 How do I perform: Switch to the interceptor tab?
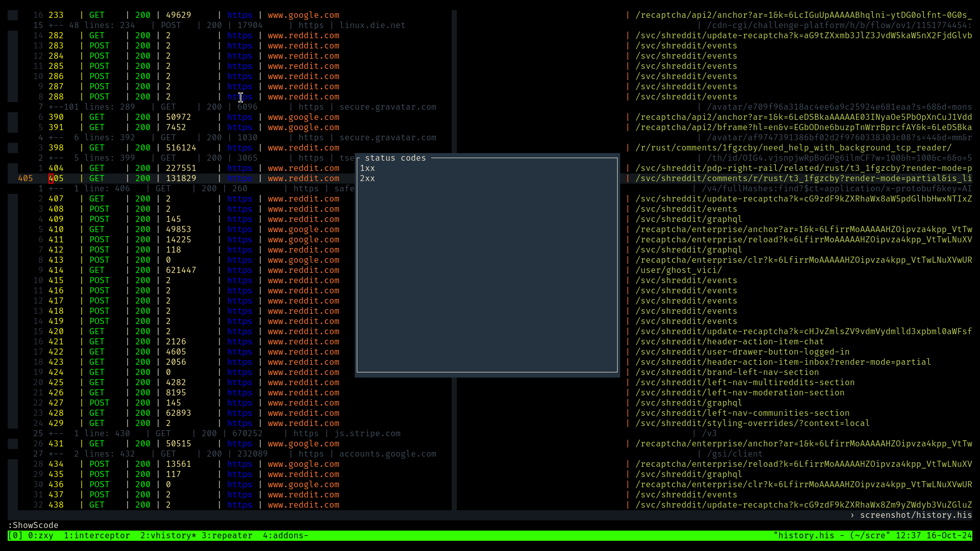point(98,535)
